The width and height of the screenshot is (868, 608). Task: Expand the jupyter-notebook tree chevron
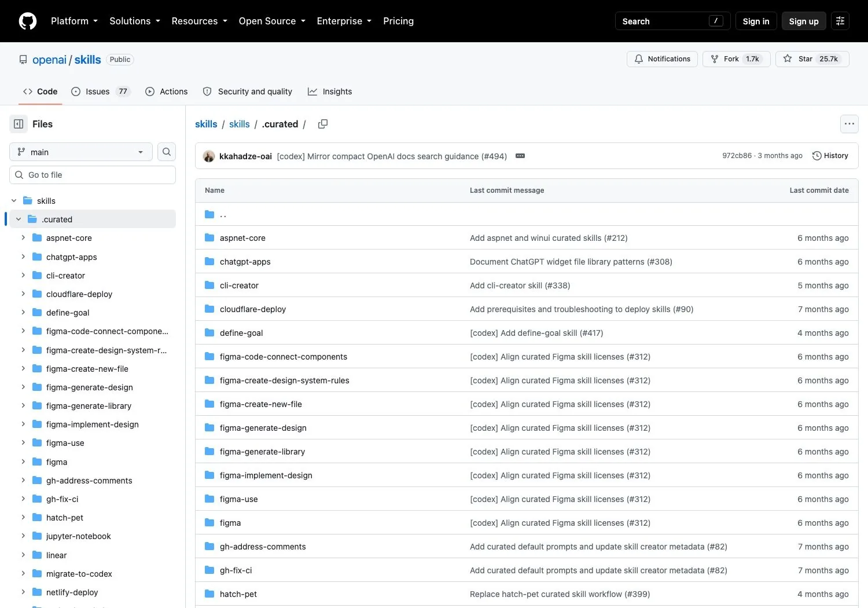pyautogui.click(x=23, y=536)
